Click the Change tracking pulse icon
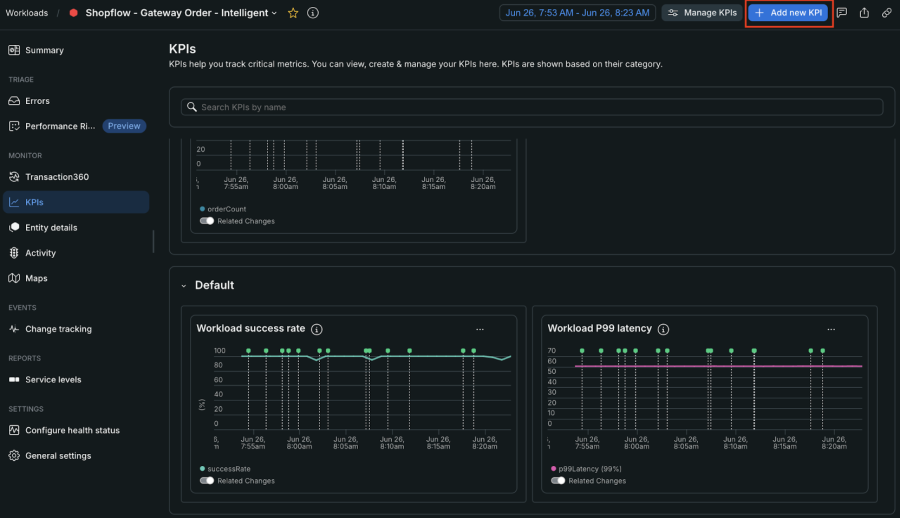This screenshot has width=900, height=518. [x=14, y=329]
